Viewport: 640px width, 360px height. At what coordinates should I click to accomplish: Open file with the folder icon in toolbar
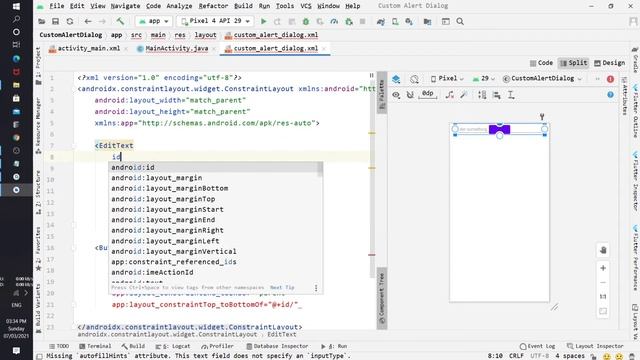(x=42, y=21)
